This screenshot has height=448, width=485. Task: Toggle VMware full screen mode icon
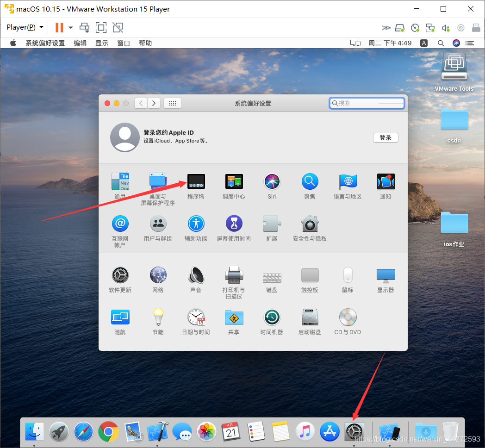(101, 27)
